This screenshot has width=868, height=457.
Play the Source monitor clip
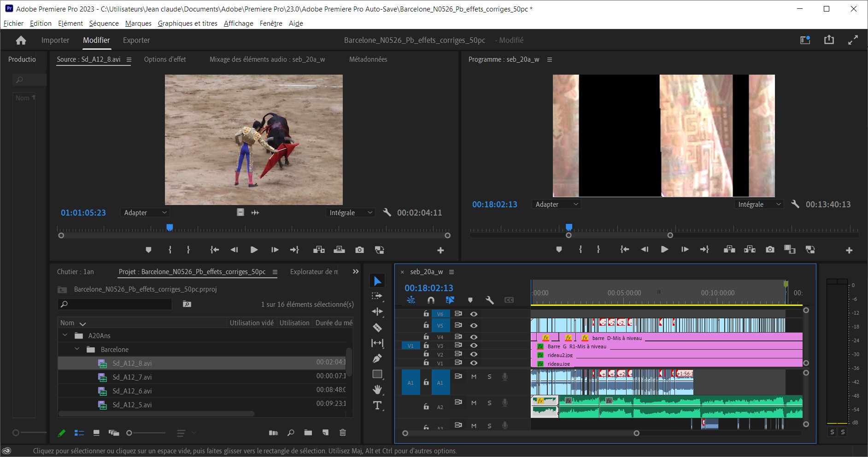click(254, 250)
